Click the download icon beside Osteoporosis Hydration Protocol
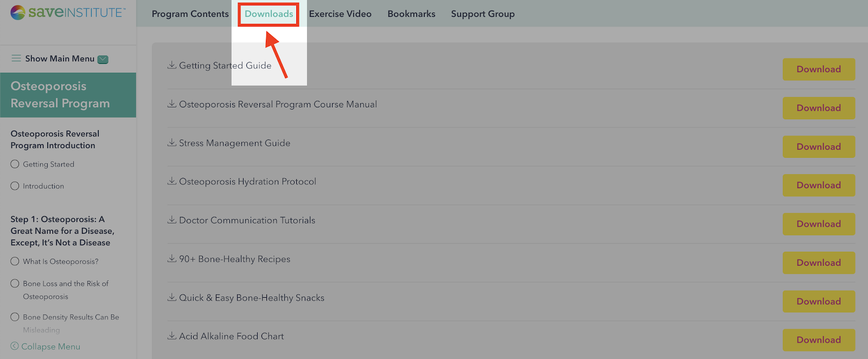This screenshot has width=868, height=359. [x=171, y=181]
